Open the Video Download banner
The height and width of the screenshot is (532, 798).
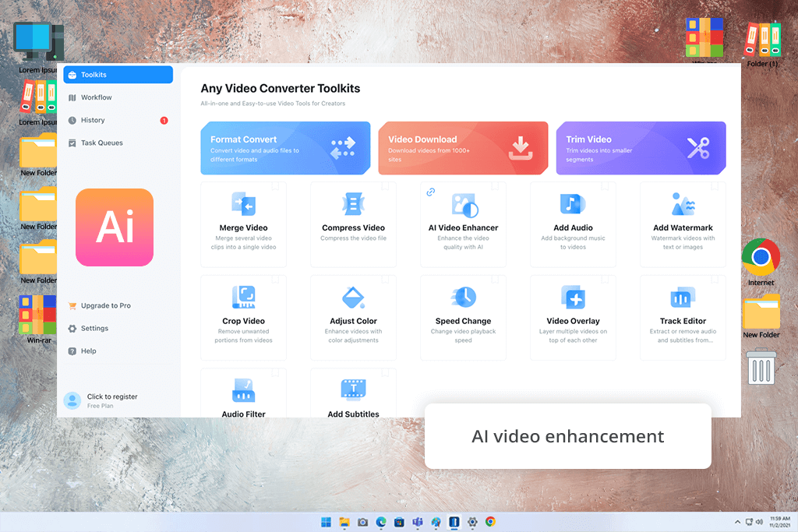463,148
